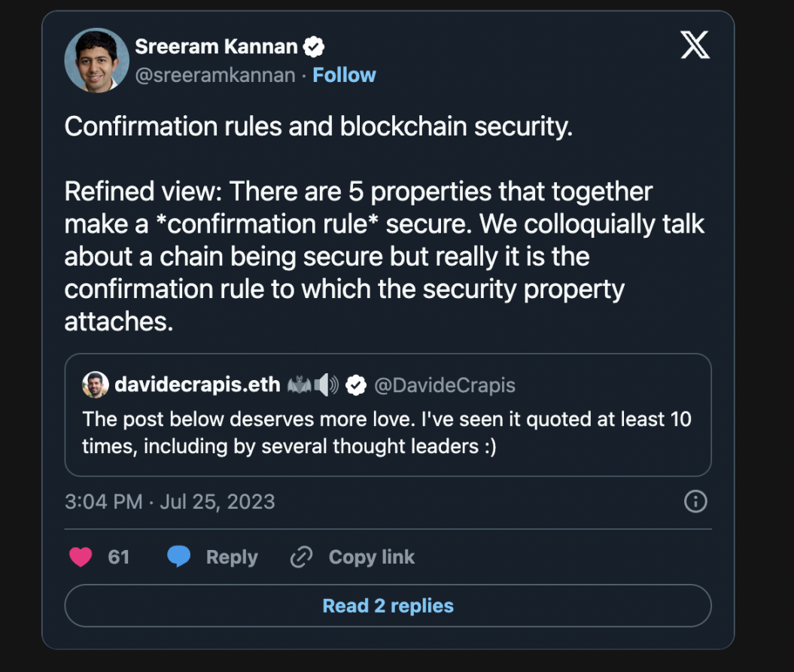Screen dimensions: 794x672
Task: Open the @DavideCrapis handle
Action: tap(445, 385)
